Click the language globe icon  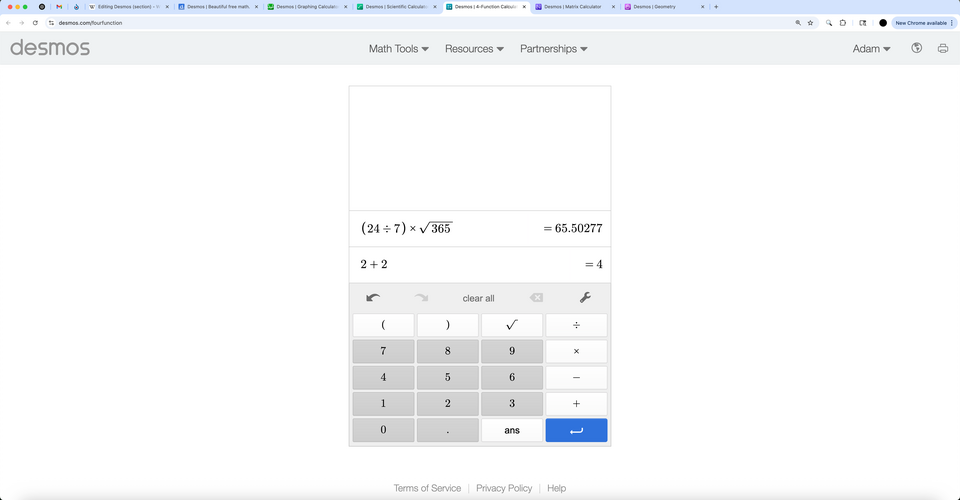click(917, 48)
